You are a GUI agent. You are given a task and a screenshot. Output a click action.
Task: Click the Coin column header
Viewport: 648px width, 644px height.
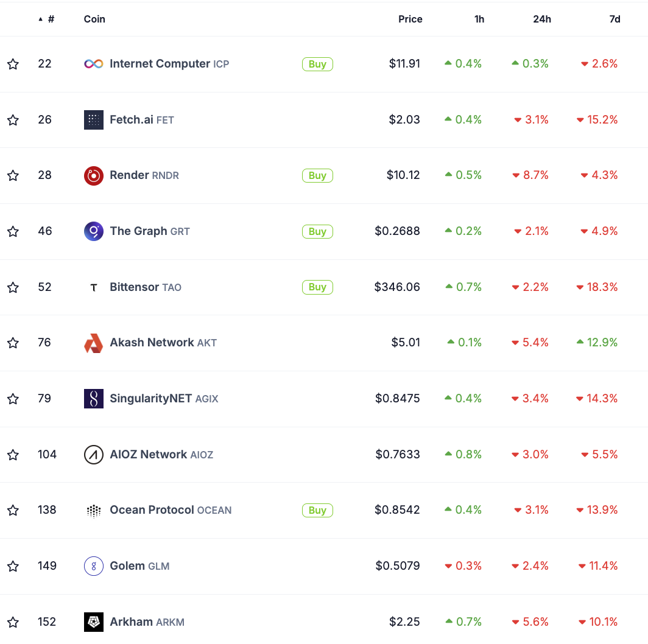point(94,19)
